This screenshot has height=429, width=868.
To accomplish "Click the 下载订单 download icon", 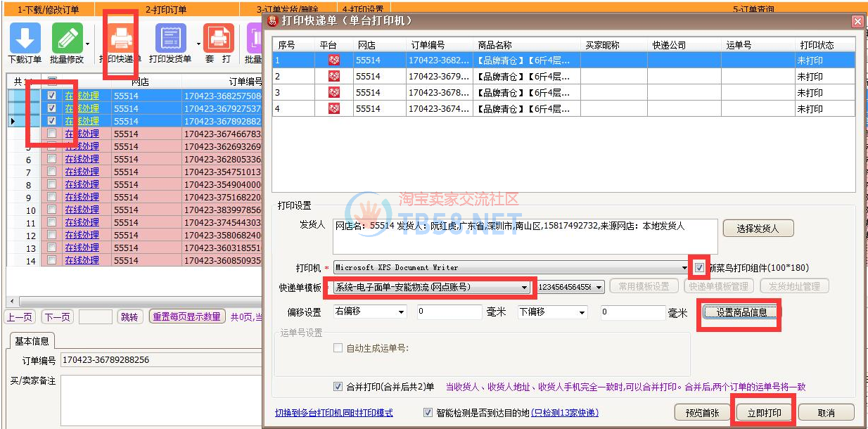I will coord(25,37).
